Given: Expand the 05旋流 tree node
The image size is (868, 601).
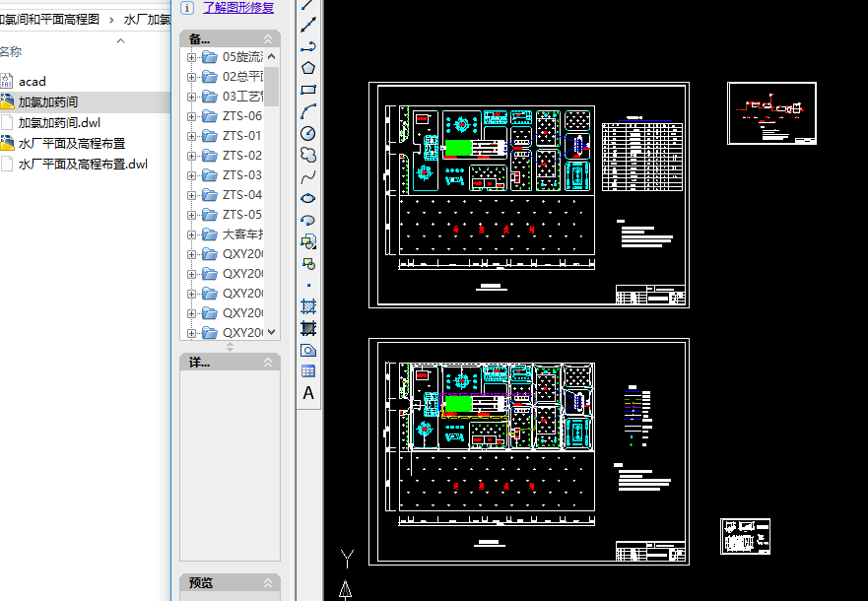Looking at the screenshot, I should tap(191, 57).
